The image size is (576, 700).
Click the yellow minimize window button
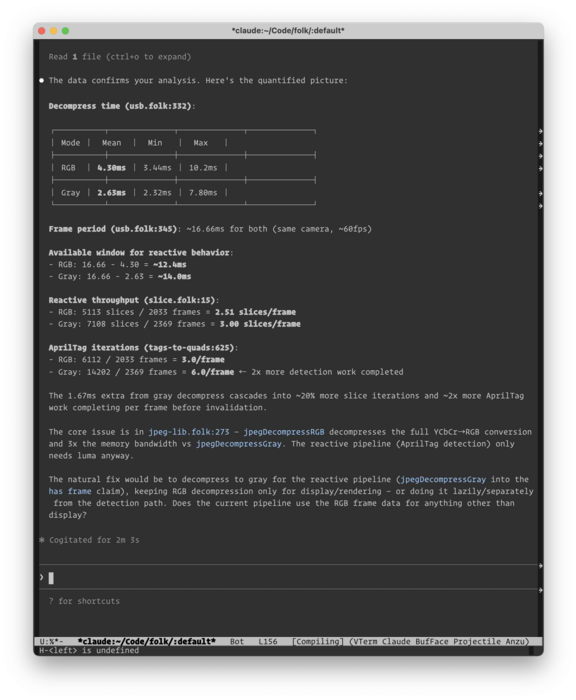(x=54, y=31)
